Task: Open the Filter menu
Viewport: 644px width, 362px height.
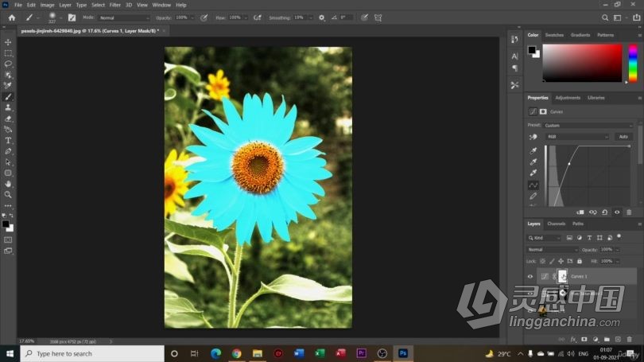Action: pyautogui.click(x=115, y=5)
